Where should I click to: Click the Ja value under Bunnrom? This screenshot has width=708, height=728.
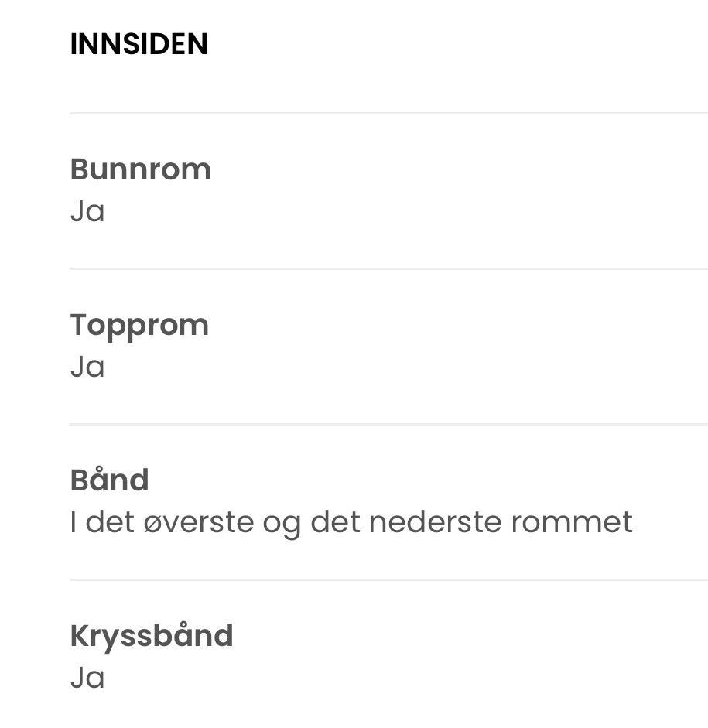point(87,212)
